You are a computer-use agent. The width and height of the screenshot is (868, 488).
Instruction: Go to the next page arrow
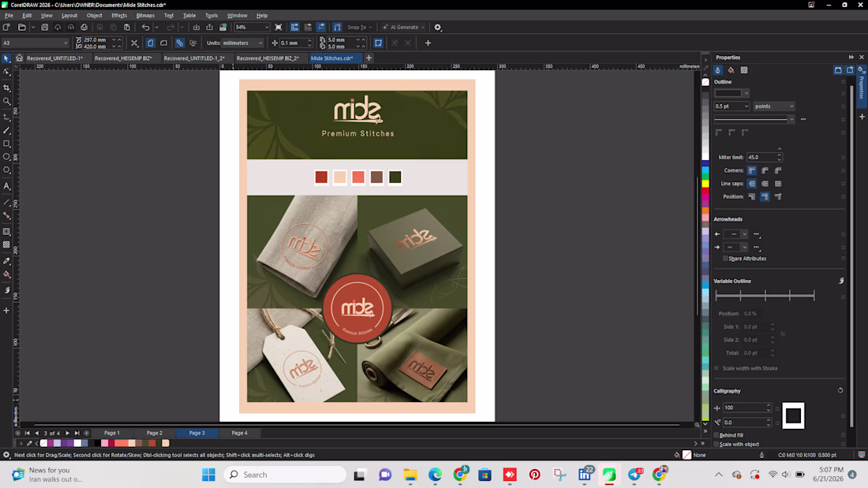point(68,434)
